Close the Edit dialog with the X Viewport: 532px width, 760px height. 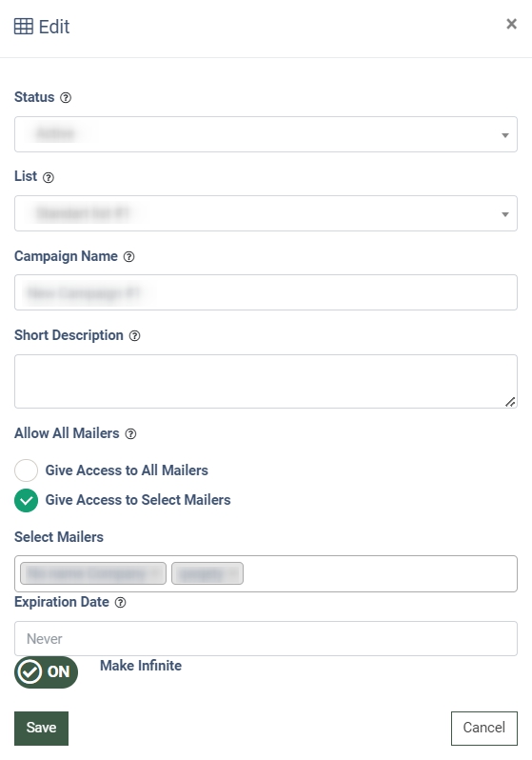pyautogui.click(x=511, y=24)
